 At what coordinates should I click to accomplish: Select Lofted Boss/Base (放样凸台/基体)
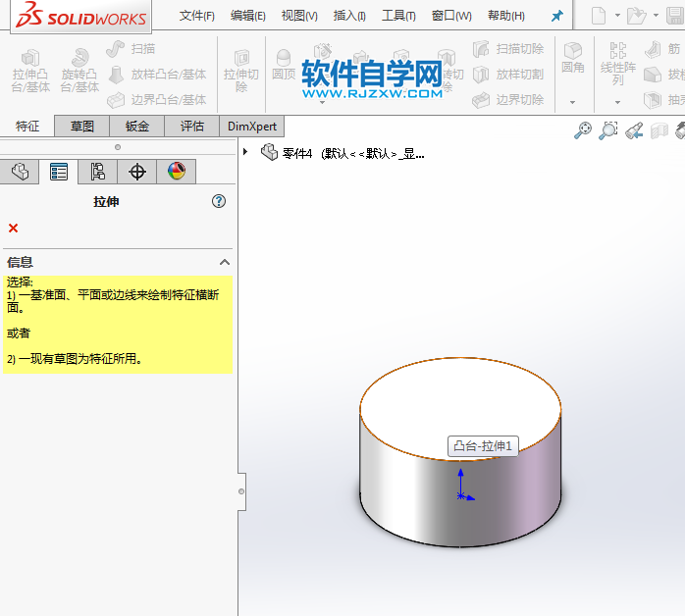coord(157,75)
